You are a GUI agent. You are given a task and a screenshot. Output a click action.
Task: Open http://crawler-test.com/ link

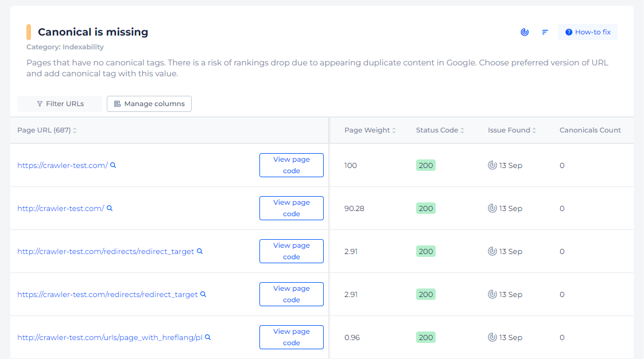pos(61,208)
